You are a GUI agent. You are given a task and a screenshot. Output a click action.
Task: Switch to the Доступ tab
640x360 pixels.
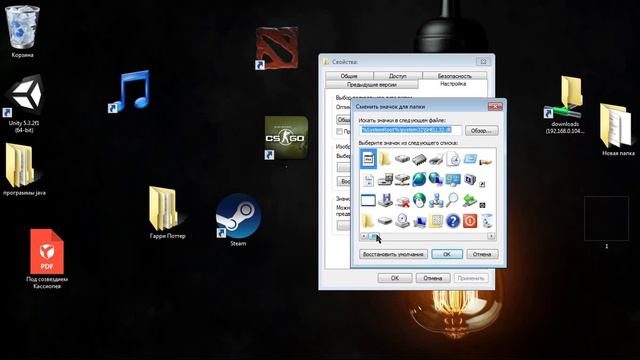click(x=398, y=76)
